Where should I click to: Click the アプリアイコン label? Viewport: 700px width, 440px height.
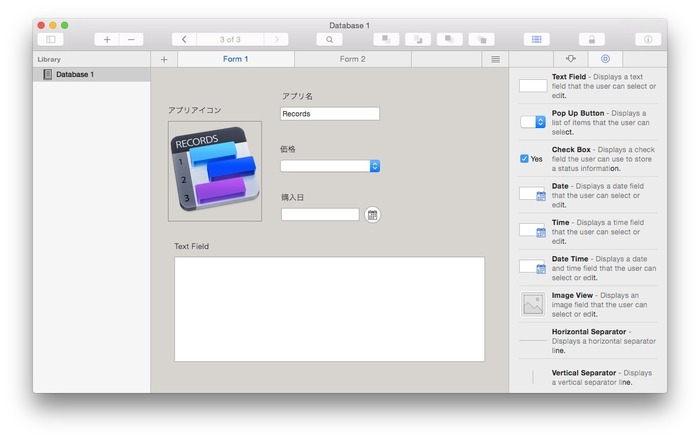(x=195, y=110)
